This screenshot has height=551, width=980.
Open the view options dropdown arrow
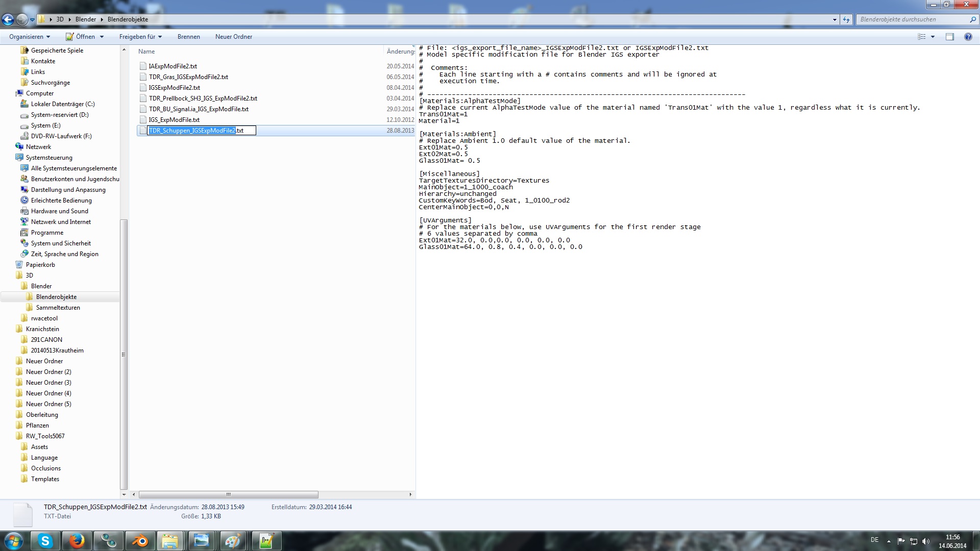pyautogui.click(x=933, y=37)
